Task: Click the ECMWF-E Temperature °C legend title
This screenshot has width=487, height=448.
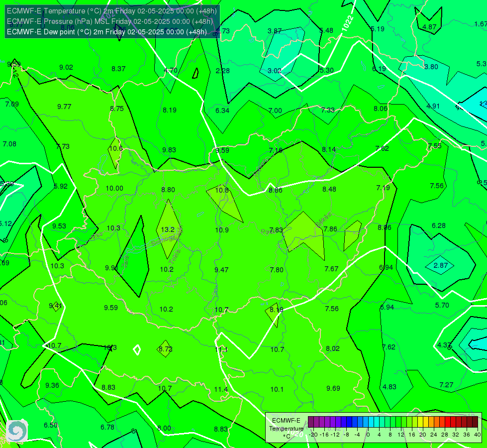Action: click(x=286, y=429)
